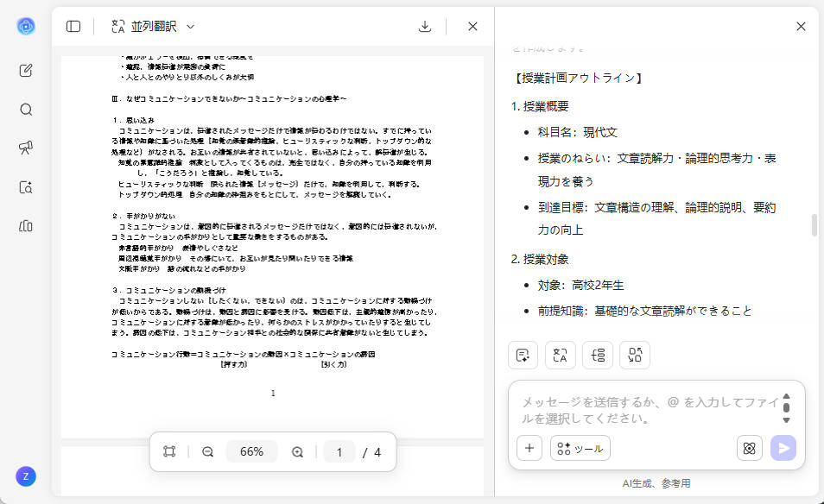The height and width of the screenshot is (504, 824).
Task: Click the comparison icon above the message box
Action: pos(635,355)
